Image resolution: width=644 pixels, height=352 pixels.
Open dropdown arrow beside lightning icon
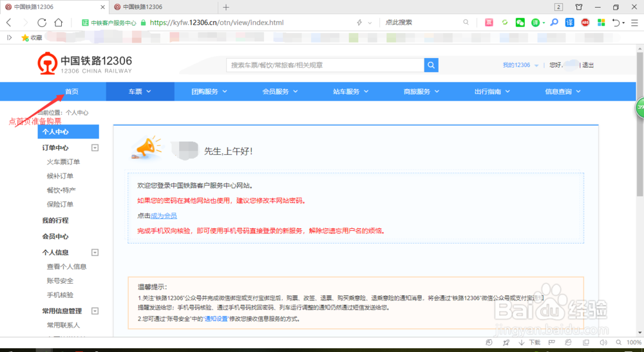pyautogui.click(x=370, y=23)
